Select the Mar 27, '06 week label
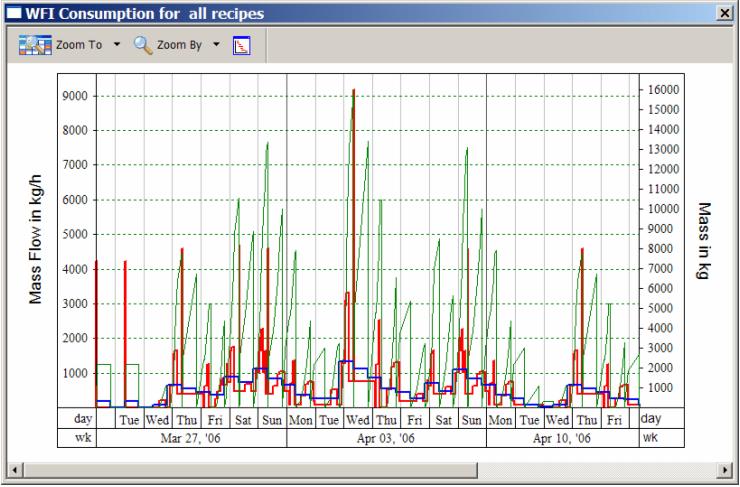740x487 pixels. click(190, 438)
